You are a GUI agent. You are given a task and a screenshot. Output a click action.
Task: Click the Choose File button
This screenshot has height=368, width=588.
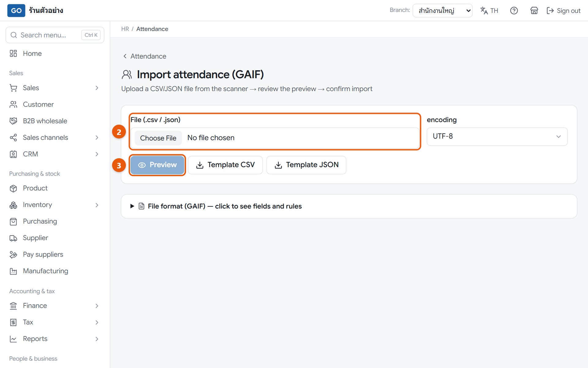click(158, 138)
